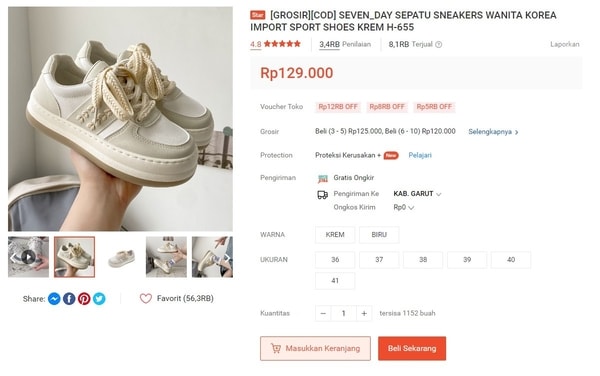Viewport: 600px width, 376px height.
Task: Expand Grosir details via Selengkapnya
Action: click(x=493, y=132)
